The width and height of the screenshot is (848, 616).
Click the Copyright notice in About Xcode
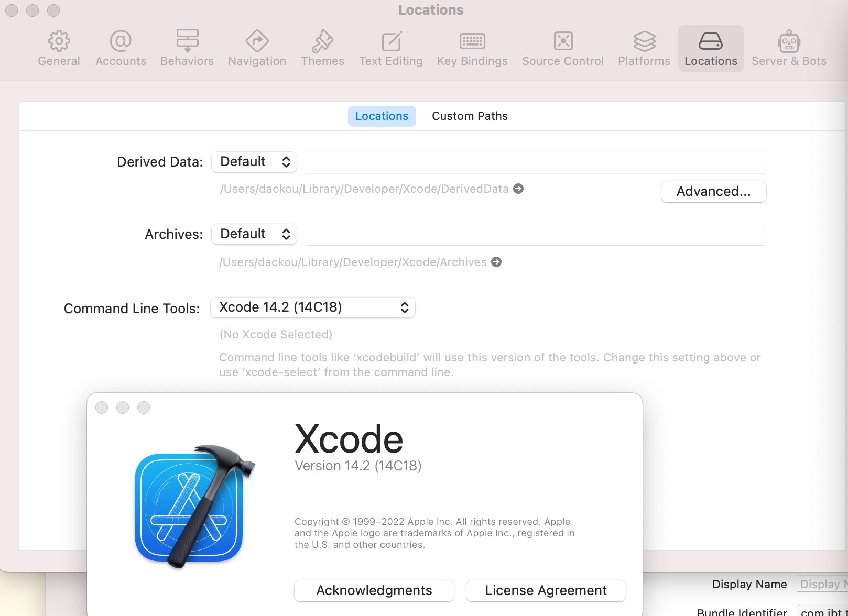pos(434,533)
